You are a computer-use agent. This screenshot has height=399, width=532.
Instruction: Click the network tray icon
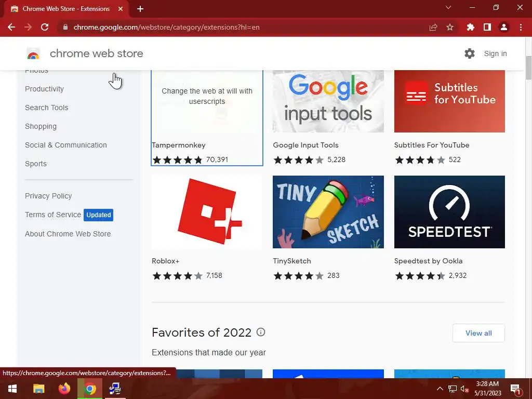[453, 389]
